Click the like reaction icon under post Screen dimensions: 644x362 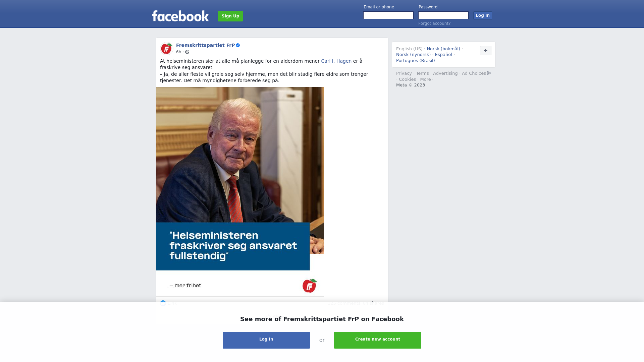[x=163, y=303]
